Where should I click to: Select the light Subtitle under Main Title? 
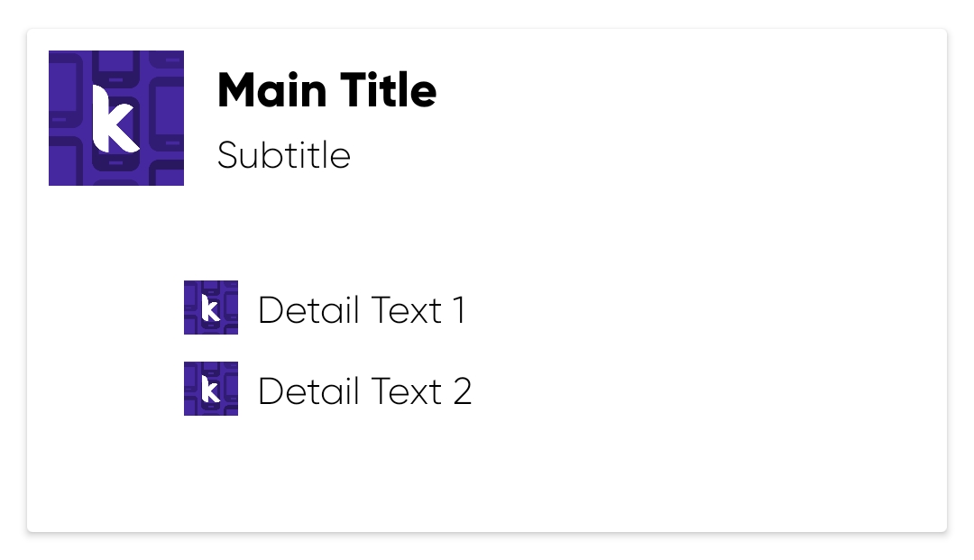(283, 155)
